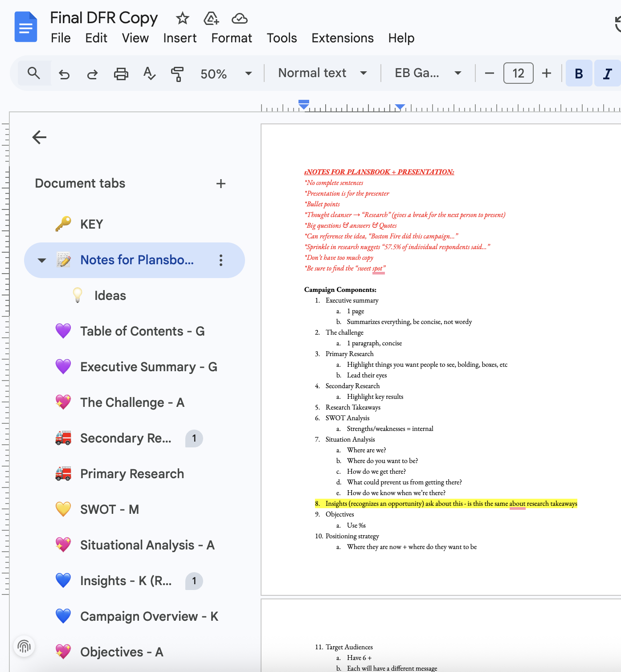Click the move to Drive folder icon
Image resolution: width=621 pixels, height=672 pixels.
211,18
